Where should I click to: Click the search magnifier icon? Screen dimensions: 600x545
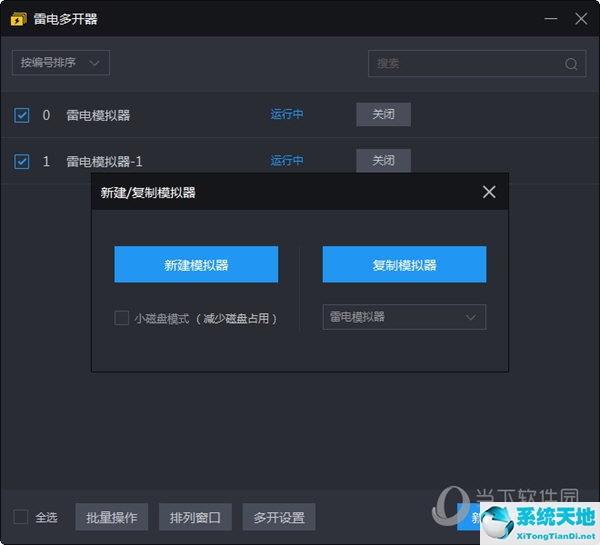[571, 64]
